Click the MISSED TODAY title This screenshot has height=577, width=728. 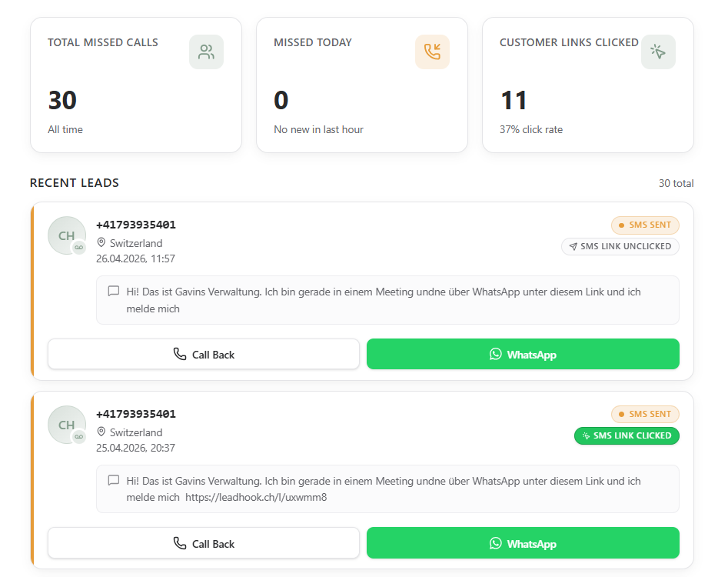(x=313, y=42)
